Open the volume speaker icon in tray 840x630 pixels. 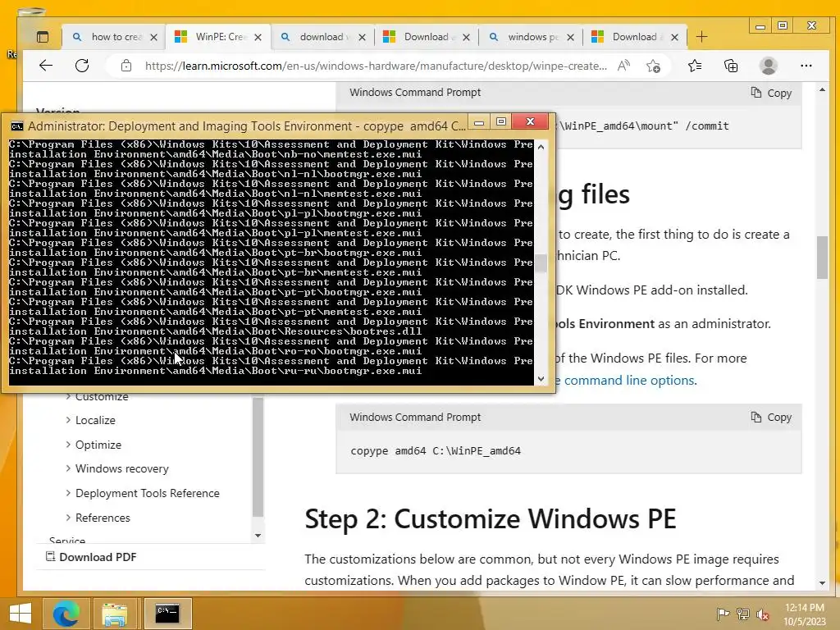click(x=762, y=614)
